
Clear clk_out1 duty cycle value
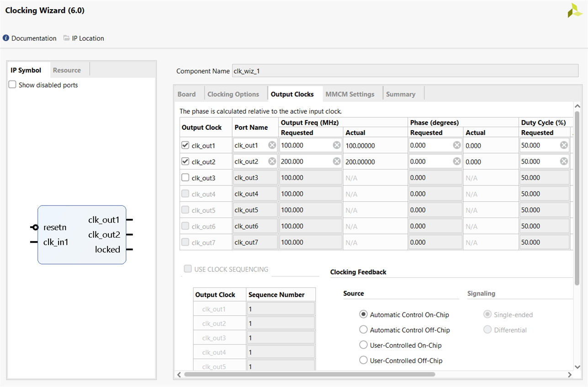pyautogui.click(x=564, y=145)
